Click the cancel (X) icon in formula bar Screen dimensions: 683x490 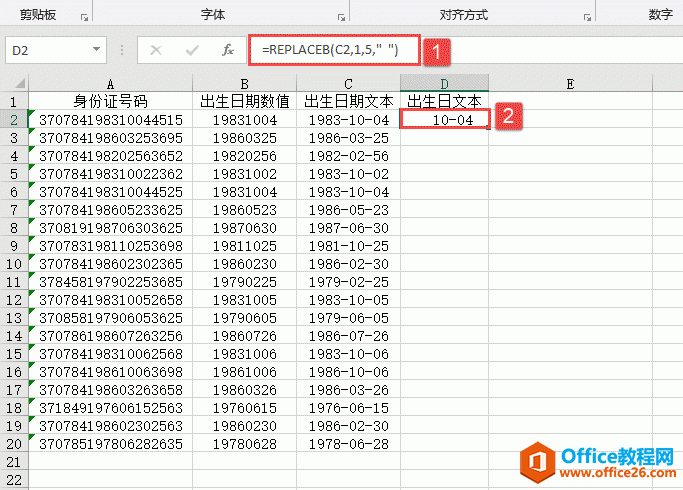(x=156, y=51)
